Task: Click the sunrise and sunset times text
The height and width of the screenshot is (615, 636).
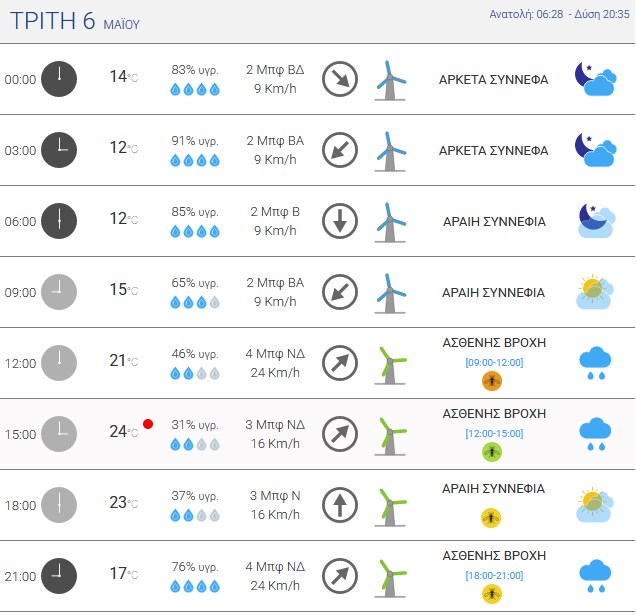Action: point(559,14)
